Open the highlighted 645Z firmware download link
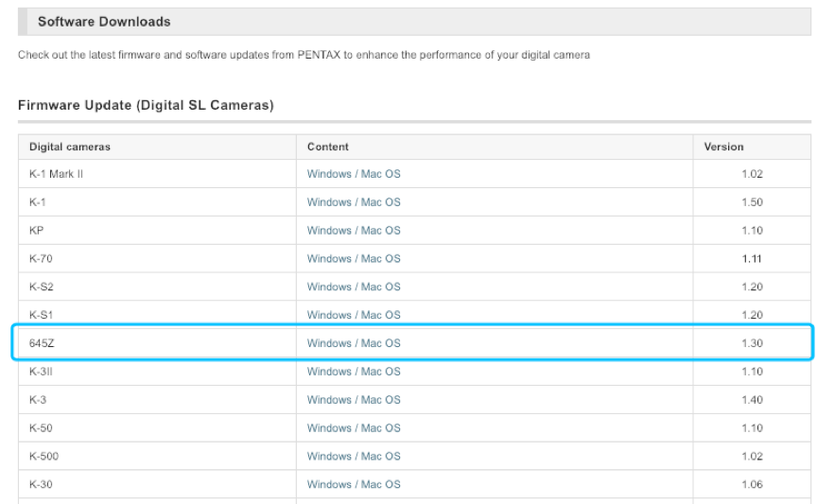The height and width of the screenshot is (504, 817). point(354,343)
